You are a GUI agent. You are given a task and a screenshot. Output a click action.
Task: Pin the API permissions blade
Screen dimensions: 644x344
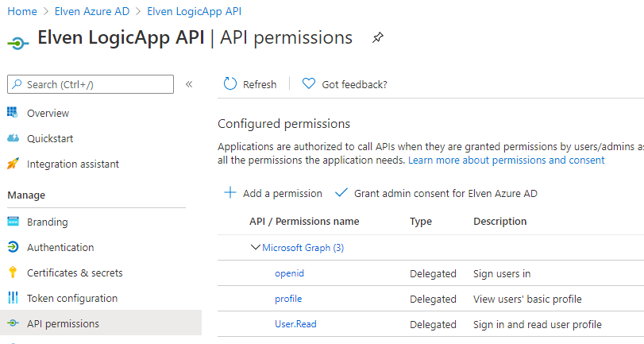point(377,38)
